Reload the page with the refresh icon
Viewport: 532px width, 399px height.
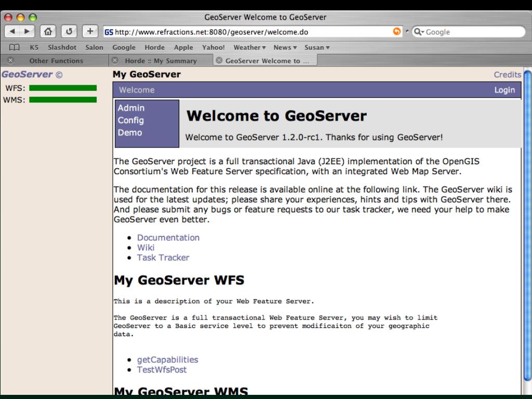(69, 32)
